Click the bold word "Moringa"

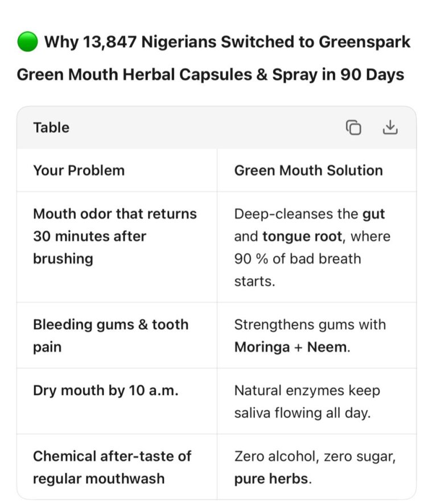262,347
